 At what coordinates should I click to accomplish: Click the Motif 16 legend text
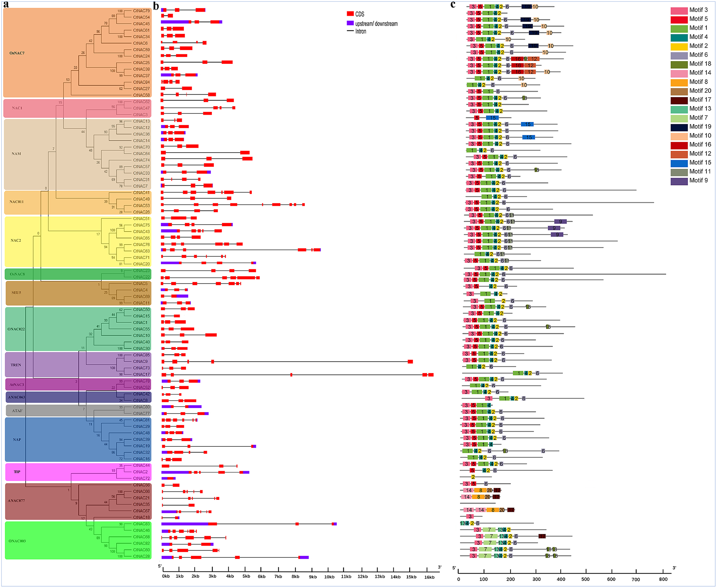tap(700, 145)
